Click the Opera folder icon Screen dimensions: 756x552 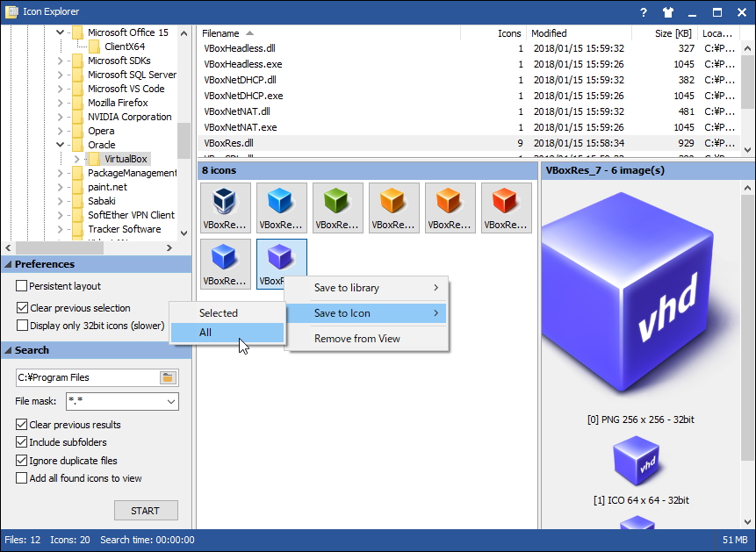pos(77,131)
